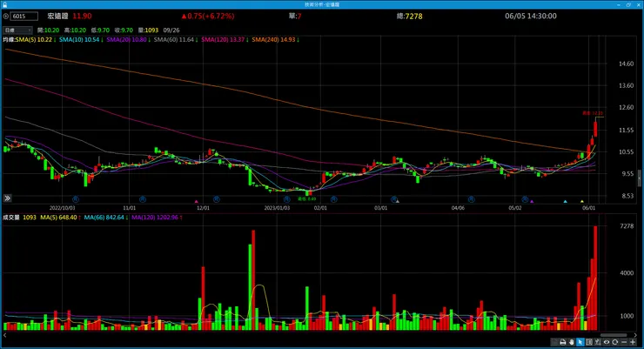The height and width of the screenshot is (349, 644).
Task: Click the horizontal scrollbar thumb
Action: pos(614,335)
